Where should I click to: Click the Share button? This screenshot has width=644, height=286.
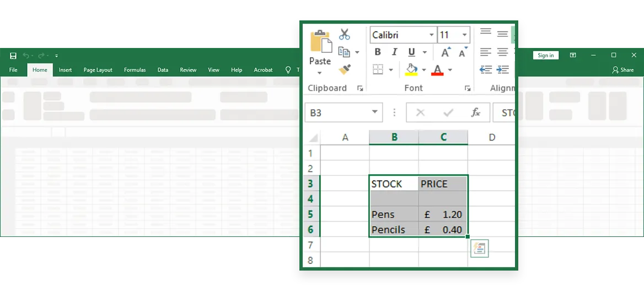[623, 70]
